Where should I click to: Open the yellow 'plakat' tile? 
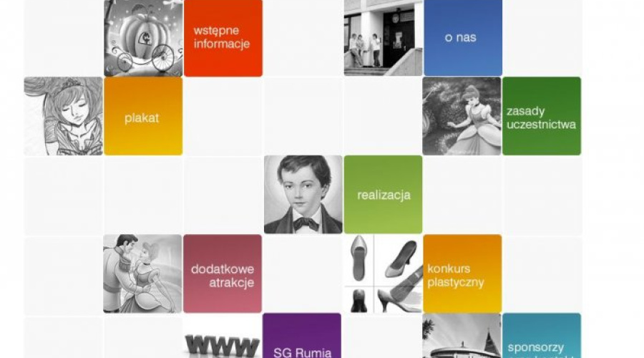click(143, 116)
